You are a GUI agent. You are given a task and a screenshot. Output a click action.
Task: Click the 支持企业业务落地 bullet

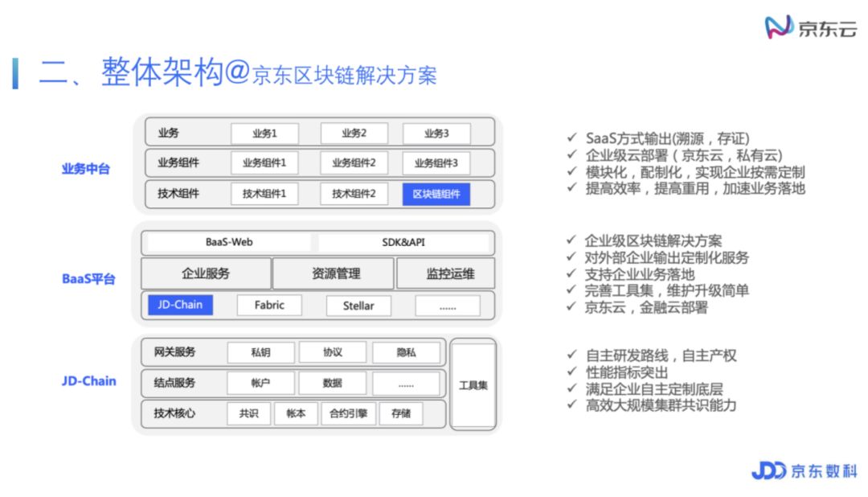[x=640, y=274]
